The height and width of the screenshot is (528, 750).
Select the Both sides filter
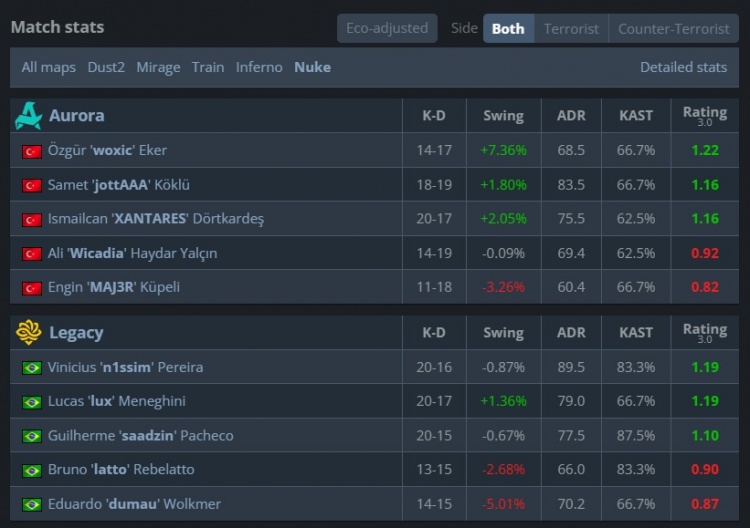click(x=508, y=28)
